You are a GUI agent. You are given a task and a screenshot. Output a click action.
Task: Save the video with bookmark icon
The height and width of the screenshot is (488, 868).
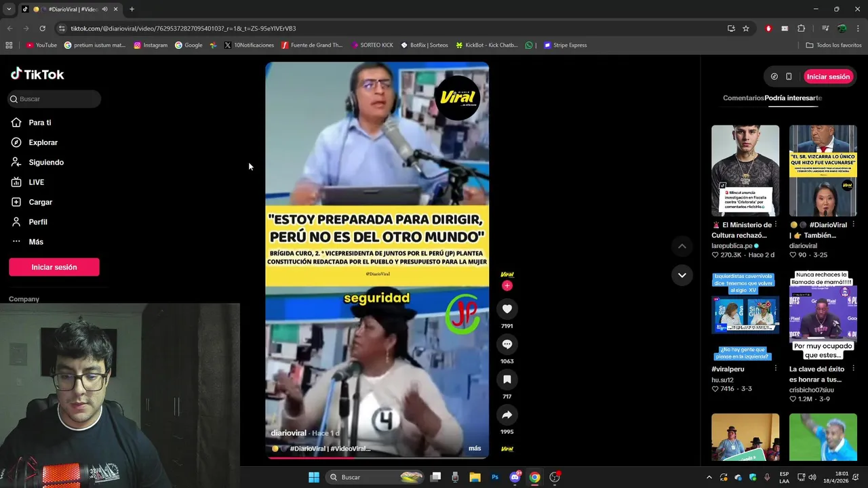(x=507, y=380)
